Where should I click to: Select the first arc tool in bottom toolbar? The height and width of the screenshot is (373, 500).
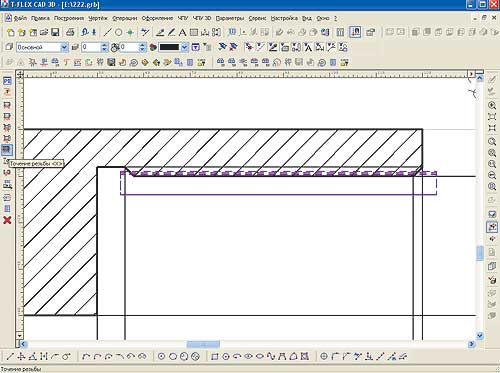pyautogui.click(x=86, y=357)
